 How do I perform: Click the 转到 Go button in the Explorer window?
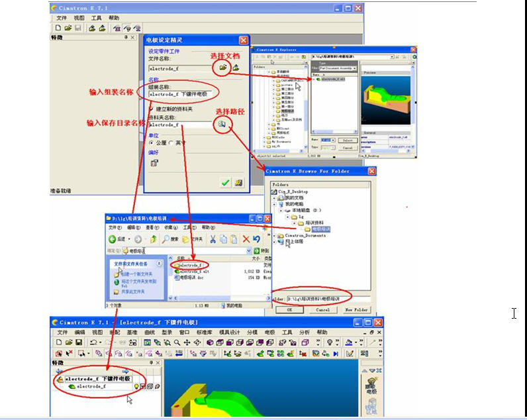(x=262, y=250)
